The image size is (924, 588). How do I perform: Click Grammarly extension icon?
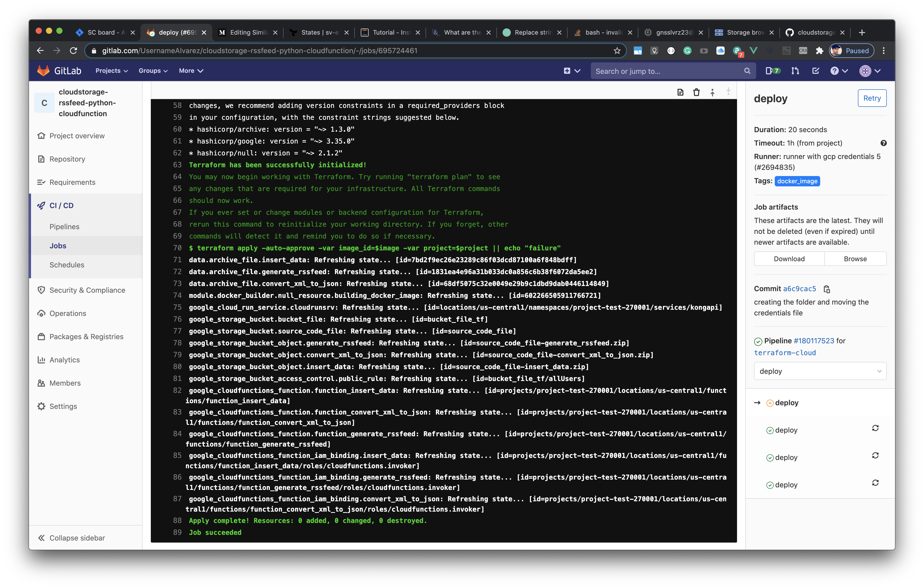click(x=687, y=51)
